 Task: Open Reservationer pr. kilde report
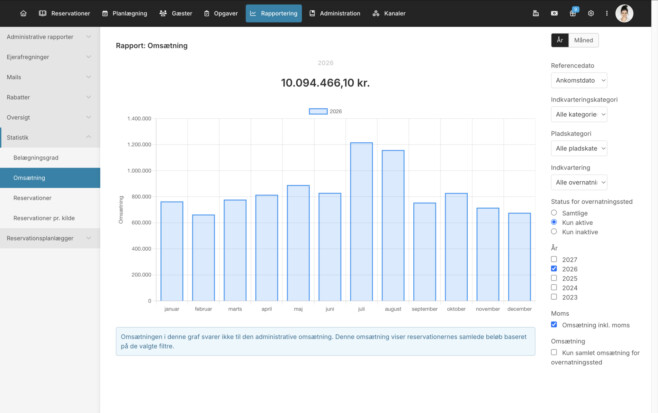coord(50,218)
